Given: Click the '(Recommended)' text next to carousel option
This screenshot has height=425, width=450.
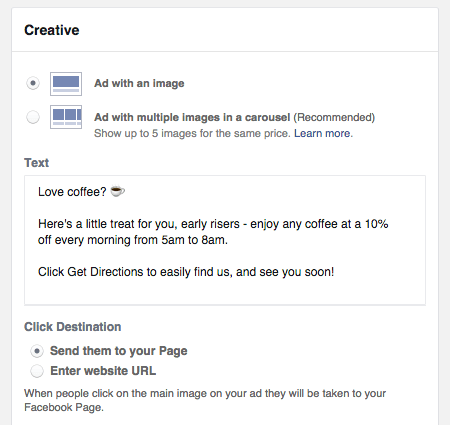Looking at the screenshot, I should click(x=334, y=117).
